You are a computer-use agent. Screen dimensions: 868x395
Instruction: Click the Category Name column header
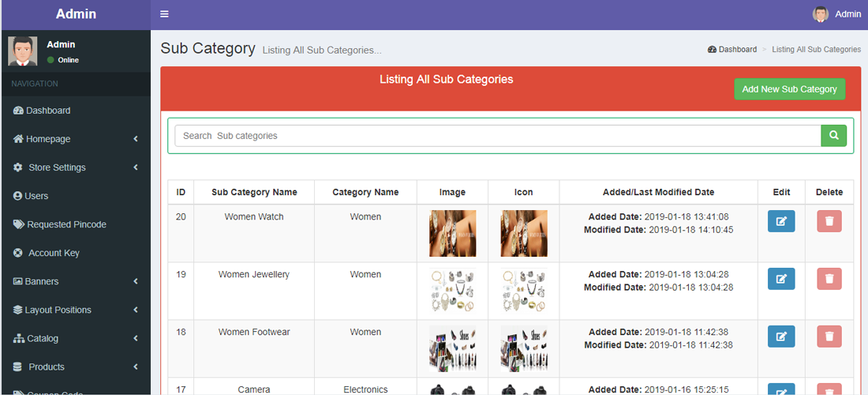pyautogui.click(x=365, y=192)
